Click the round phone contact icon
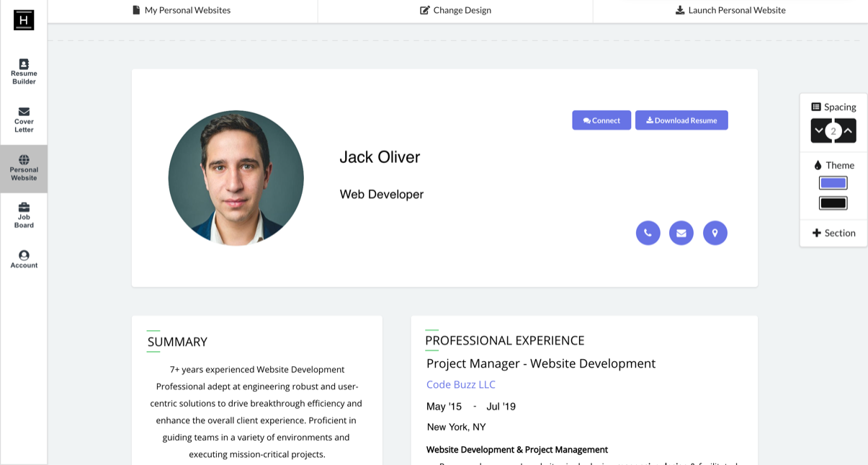The width and height of the screenshot is (868, 465). 648,233
